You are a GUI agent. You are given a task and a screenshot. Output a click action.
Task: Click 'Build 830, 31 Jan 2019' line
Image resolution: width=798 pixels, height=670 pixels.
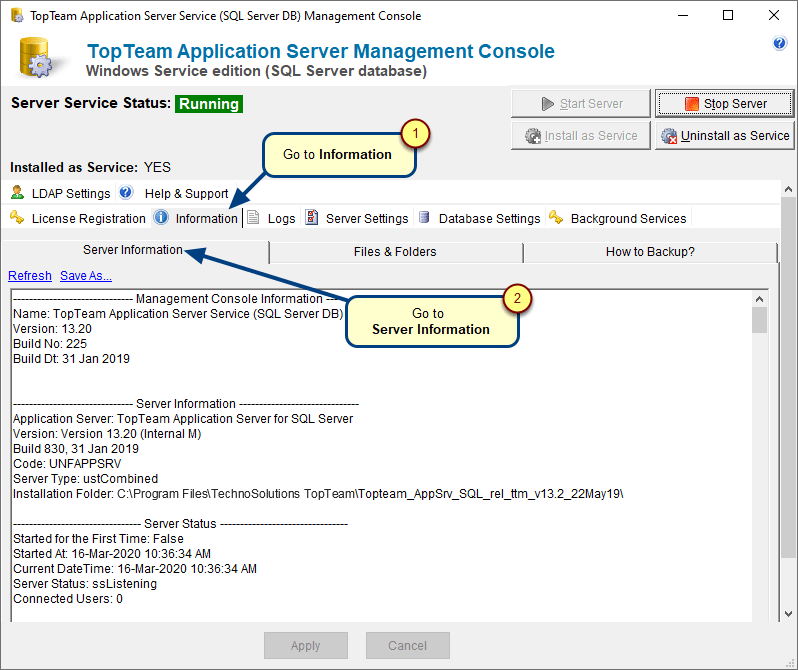(76, 449)
